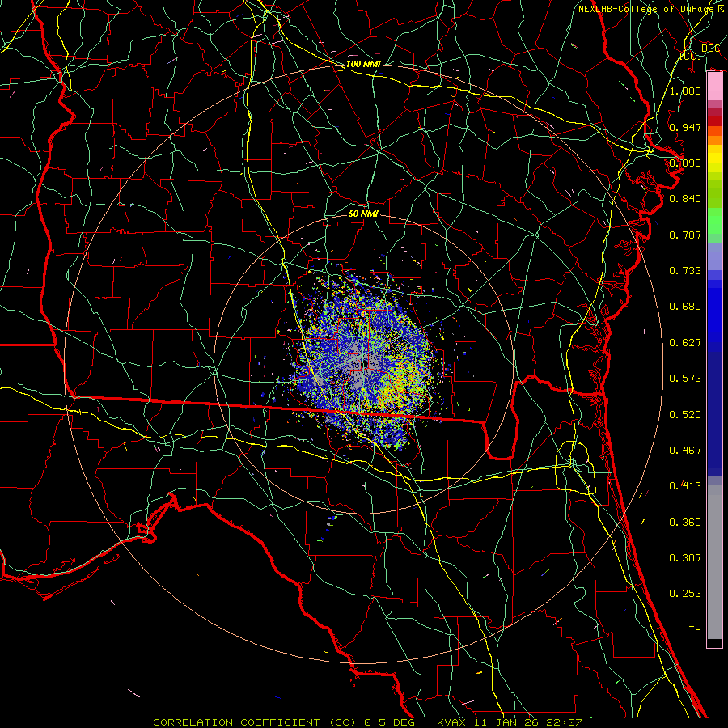Image resolution: width=728 pixels, height=728 pixels.
Task: Click the 50 NMI range ring label
Action: pos(363,214)
